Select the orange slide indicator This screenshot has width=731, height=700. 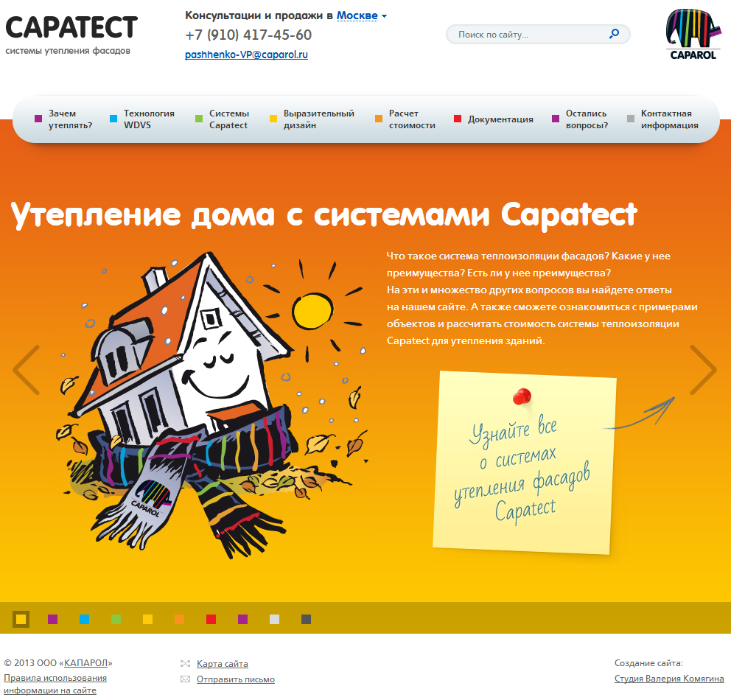point(180,619)
